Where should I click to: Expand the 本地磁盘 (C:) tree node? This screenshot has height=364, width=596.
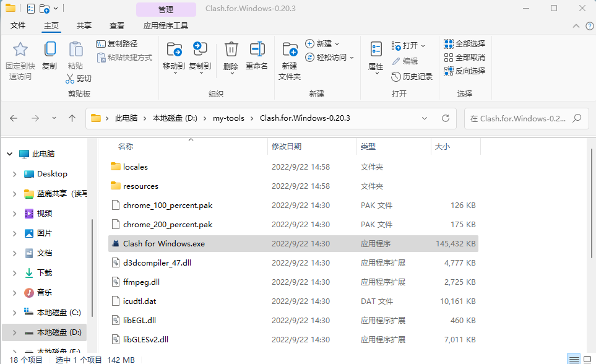click(14, 313)
